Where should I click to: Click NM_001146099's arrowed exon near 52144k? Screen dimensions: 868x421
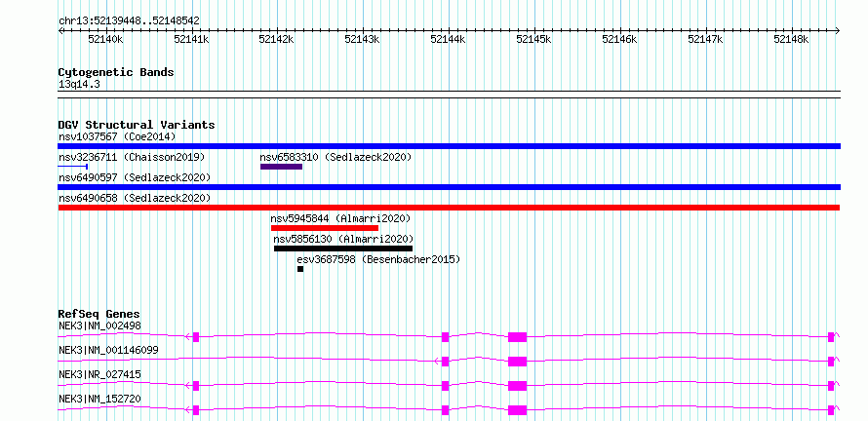(445, 362)
